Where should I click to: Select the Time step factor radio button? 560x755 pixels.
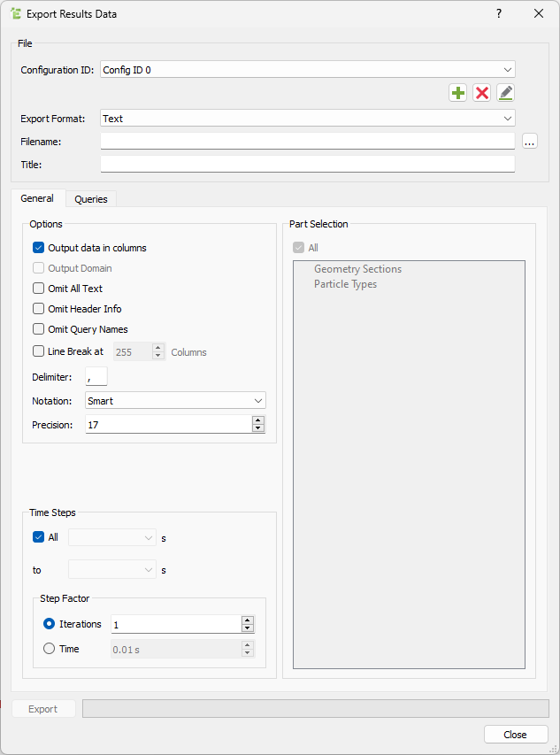(x=50, y=649)
